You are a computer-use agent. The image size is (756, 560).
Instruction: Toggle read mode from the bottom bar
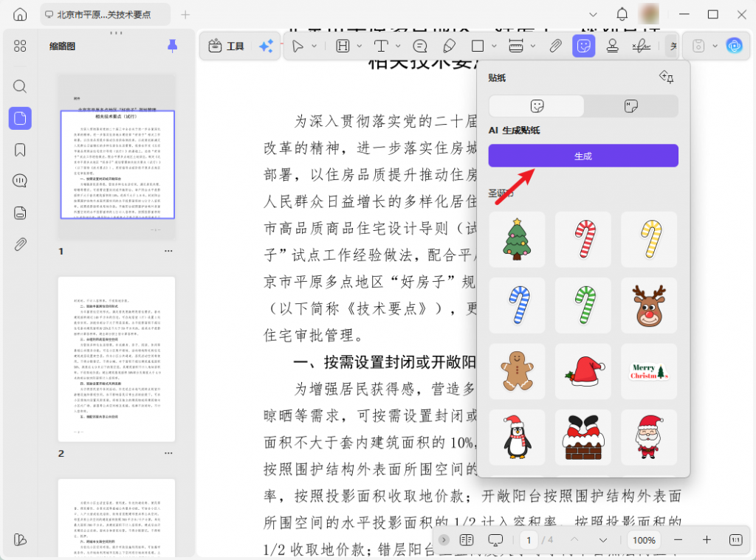coord(466,540)
